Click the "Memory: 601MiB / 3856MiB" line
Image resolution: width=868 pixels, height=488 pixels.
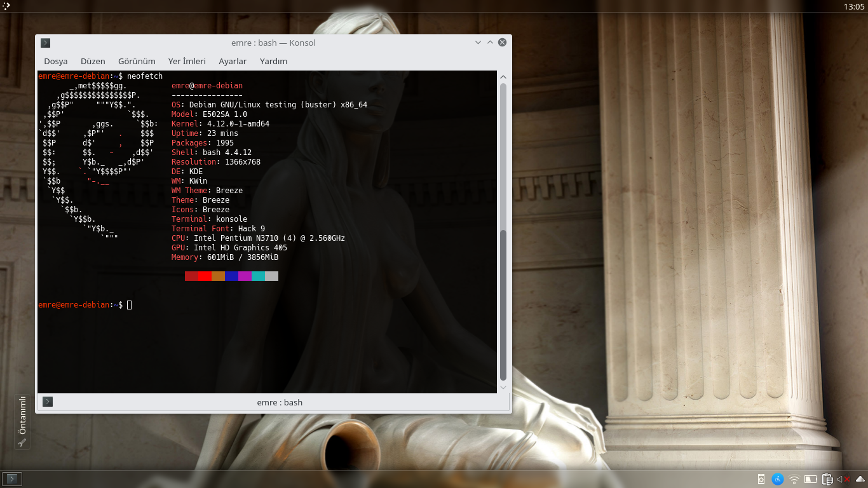[x=225, y=257]
